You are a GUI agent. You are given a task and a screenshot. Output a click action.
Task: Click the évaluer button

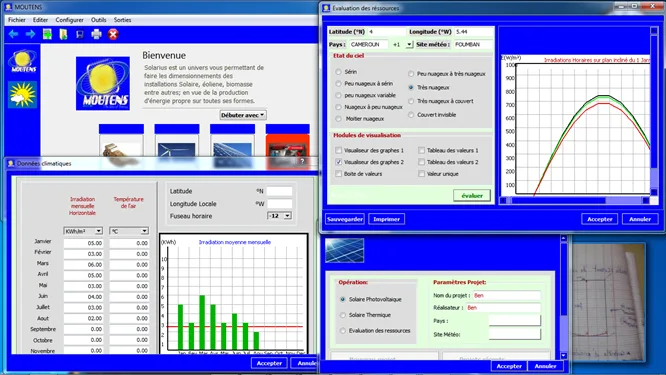pos(472,195)
